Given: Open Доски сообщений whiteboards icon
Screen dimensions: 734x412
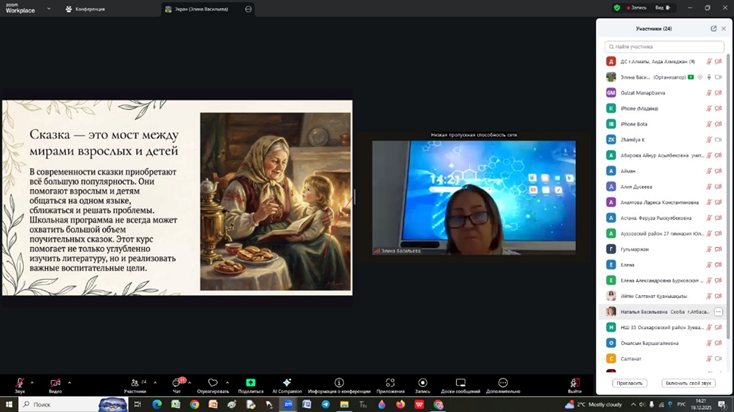Looking at the screenshot, I should pos(460,384).
